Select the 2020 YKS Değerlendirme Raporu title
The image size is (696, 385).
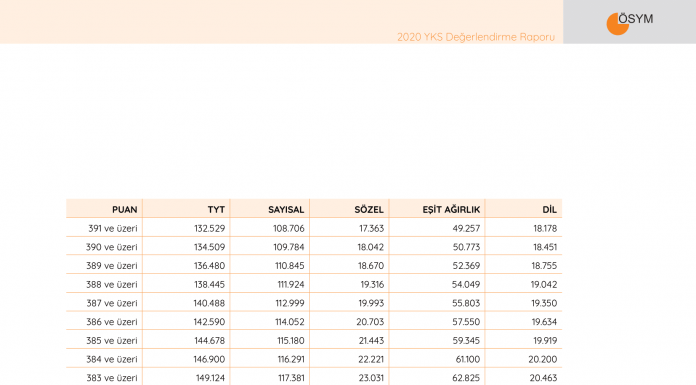pyautogui.click(x=476, y=37)
